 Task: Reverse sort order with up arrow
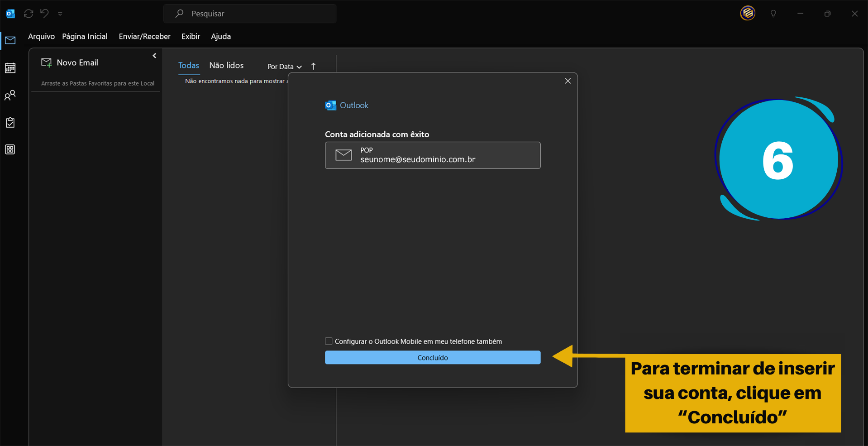pyautogui.click(x=313, y=67)
